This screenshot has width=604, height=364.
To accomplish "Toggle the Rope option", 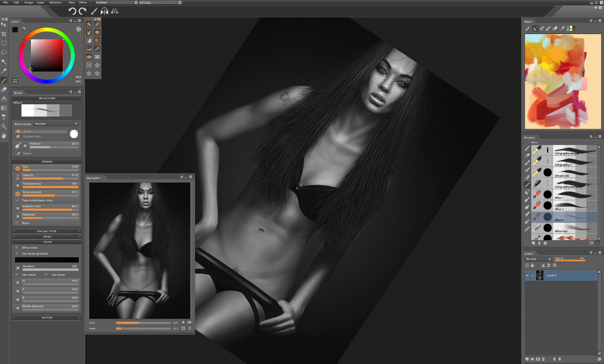I will pyautogui.click(x=17, y=223).
